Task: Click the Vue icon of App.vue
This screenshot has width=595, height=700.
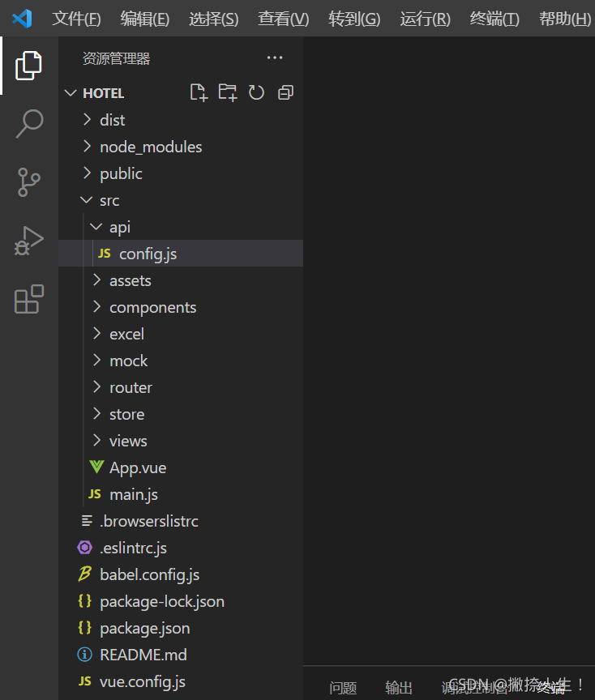Action: [96, 467]
